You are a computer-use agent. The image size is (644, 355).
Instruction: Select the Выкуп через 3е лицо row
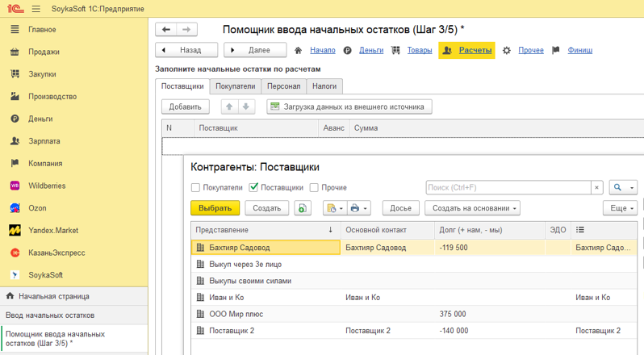point(414,265)
